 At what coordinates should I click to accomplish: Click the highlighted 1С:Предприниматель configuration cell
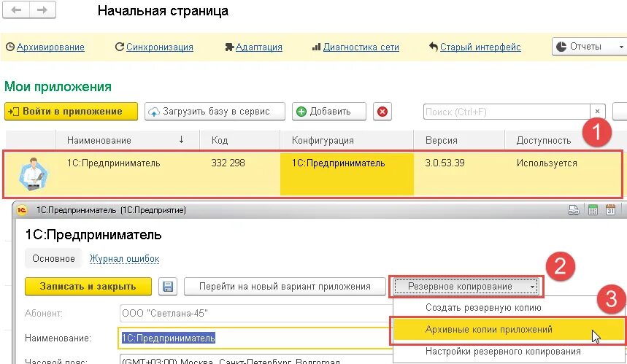tap(347, 174)
